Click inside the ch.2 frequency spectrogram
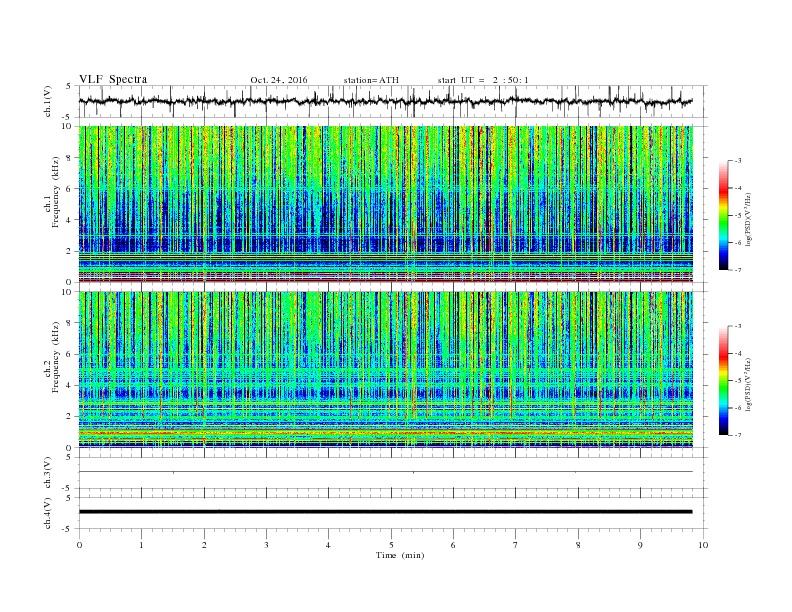Screen dimensions: 792x612 [386, 370]
